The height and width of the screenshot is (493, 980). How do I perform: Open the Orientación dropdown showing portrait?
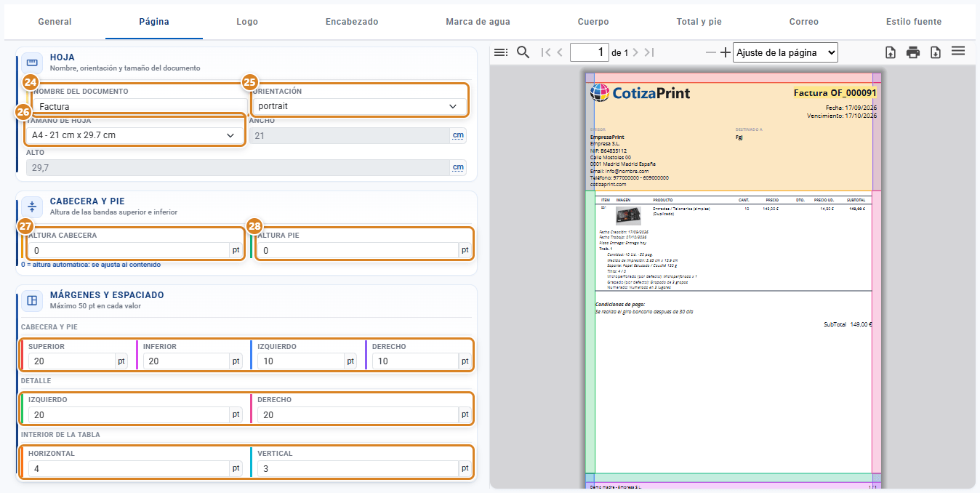[x=358, y=106]
